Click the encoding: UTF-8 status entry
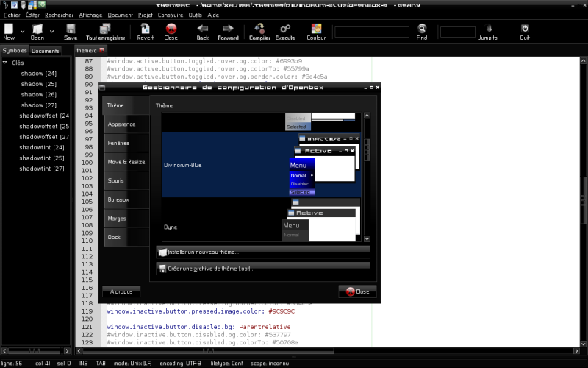The height and width of the screenshot is (368, 588). pyautogui.click(x=180, y=363)
